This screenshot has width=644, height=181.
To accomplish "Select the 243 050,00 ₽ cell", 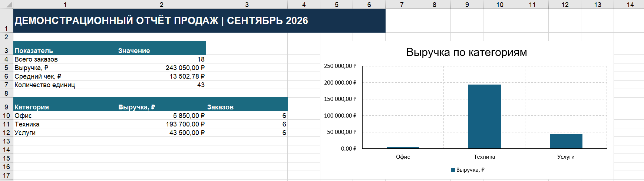I will point(162,68).
